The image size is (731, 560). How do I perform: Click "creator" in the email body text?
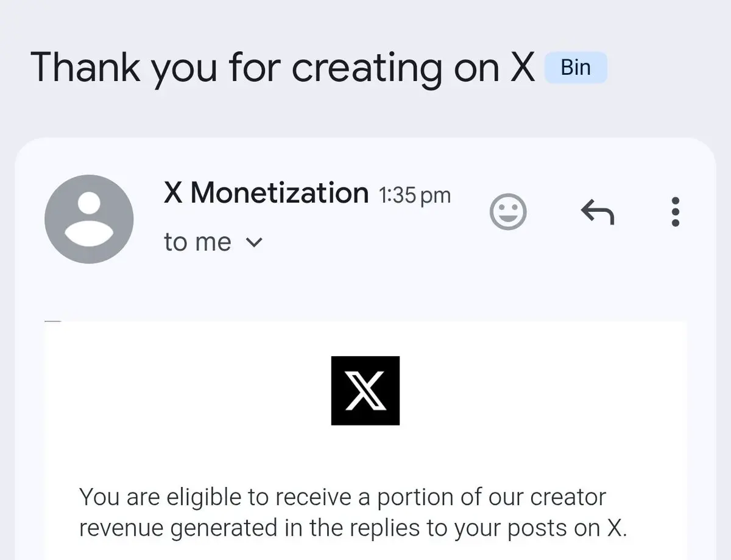click(x=568, y=497)
